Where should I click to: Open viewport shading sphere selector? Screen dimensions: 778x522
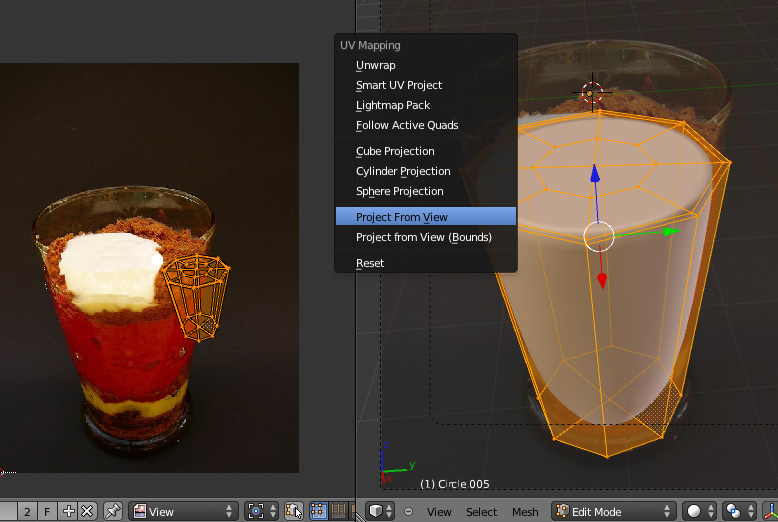(699, 511)
